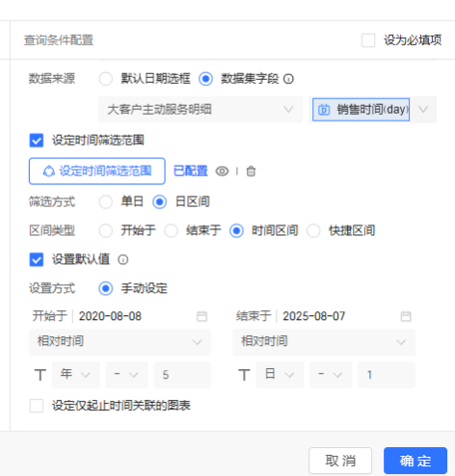Click the 设定时间筛选范围 outlined button
The width and height of the screenshot is (455, 476).
[x=97, y=172]
